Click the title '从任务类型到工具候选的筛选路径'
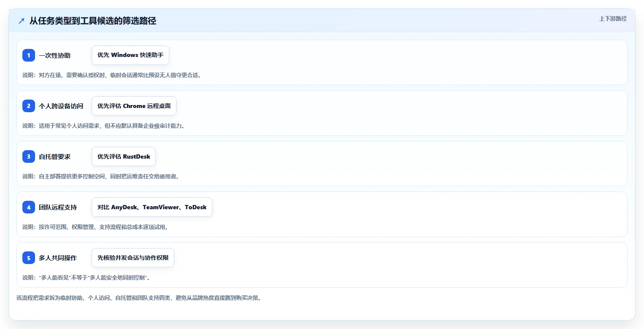The width and height of the screenshot is (644, 329). click(x=93, y=21)
